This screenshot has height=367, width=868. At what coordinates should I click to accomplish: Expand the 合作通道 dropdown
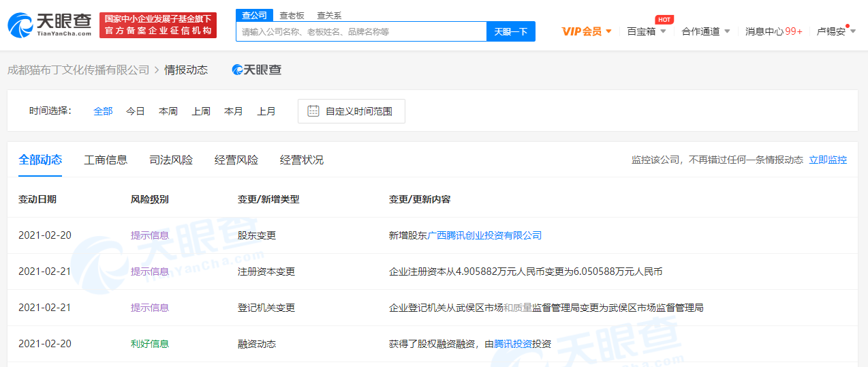[x=706, y=31]
